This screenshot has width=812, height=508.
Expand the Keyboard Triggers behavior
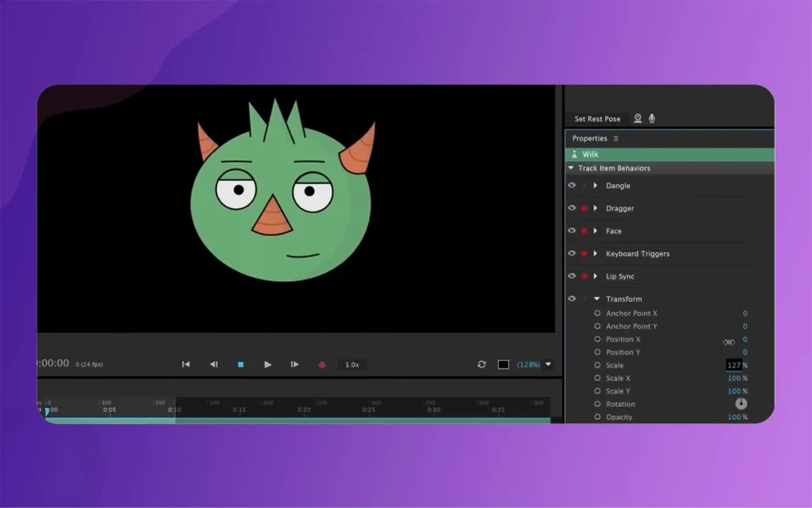point(596,254)
